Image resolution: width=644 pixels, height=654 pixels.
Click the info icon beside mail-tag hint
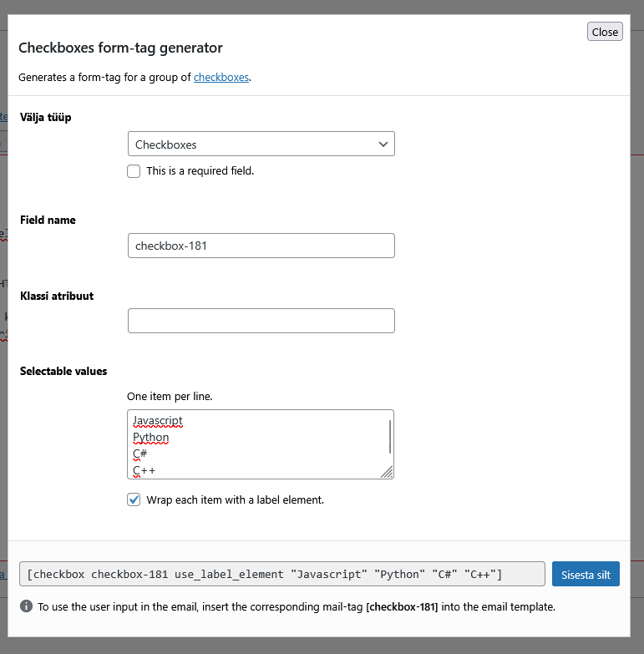(x=26, y=606)
